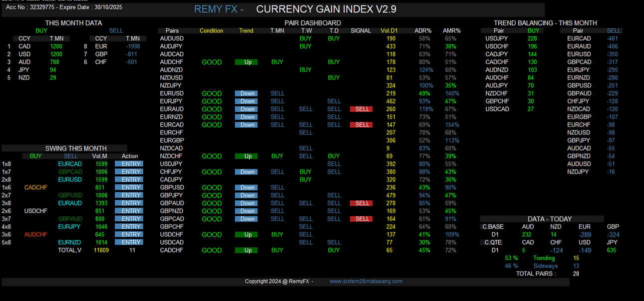644x301 pixels.
Task: Click the Vol.D1 column header
Action: pyautogui.click(x=389, y=30)
